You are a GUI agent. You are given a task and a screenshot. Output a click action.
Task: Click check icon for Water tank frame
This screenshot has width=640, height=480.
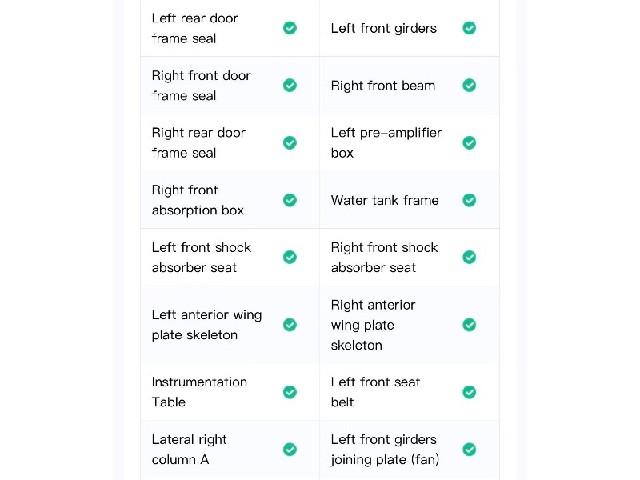click(x=469, y=200)
